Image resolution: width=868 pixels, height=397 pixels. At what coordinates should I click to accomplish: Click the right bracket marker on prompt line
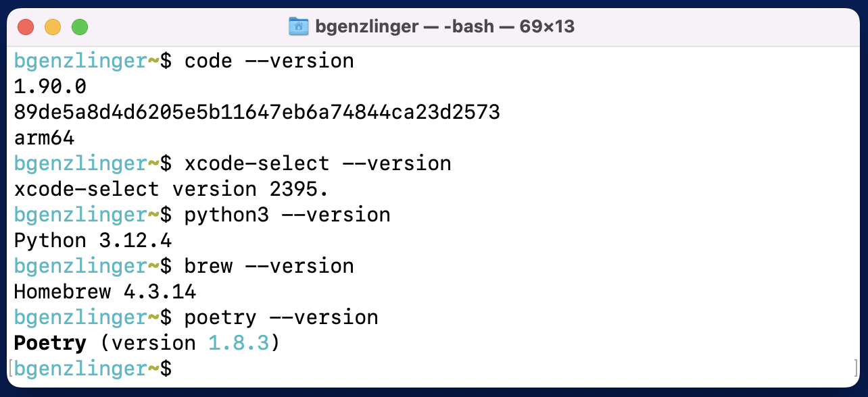pyautogui.click(x=856, y=369)
